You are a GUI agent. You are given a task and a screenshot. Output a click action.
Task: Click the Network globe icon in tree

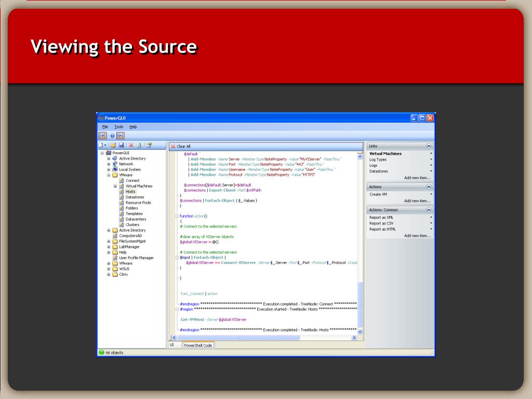(115, 164)
